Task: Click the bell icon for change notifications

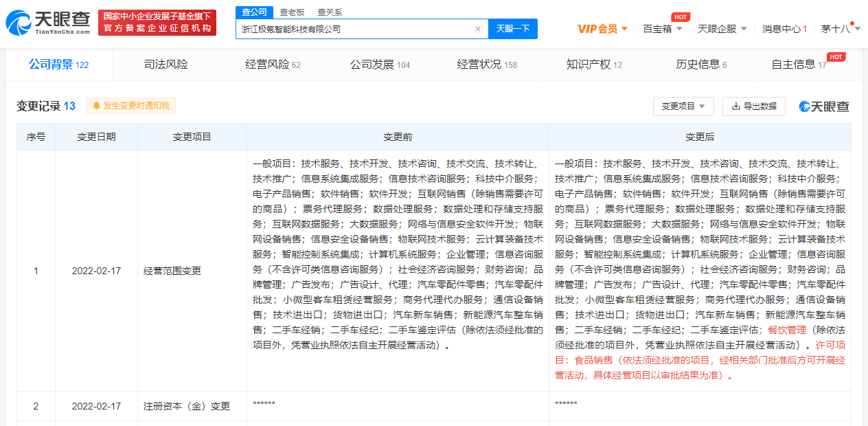Action: [x=96, y=106]
